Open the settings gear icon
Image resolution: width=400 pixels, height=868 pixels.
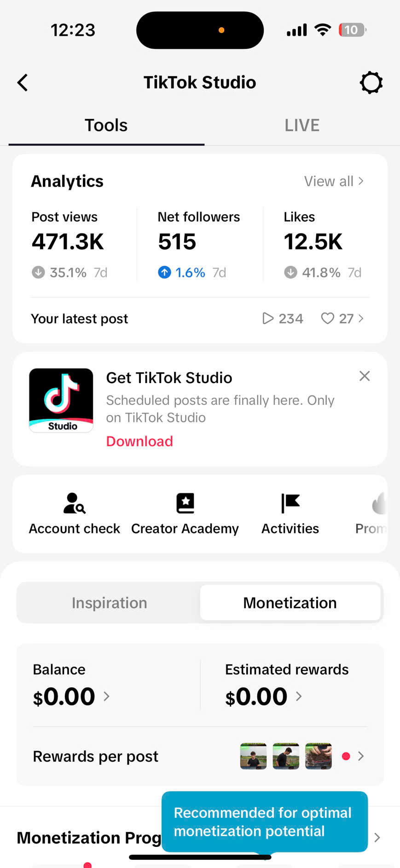(371, 83)
